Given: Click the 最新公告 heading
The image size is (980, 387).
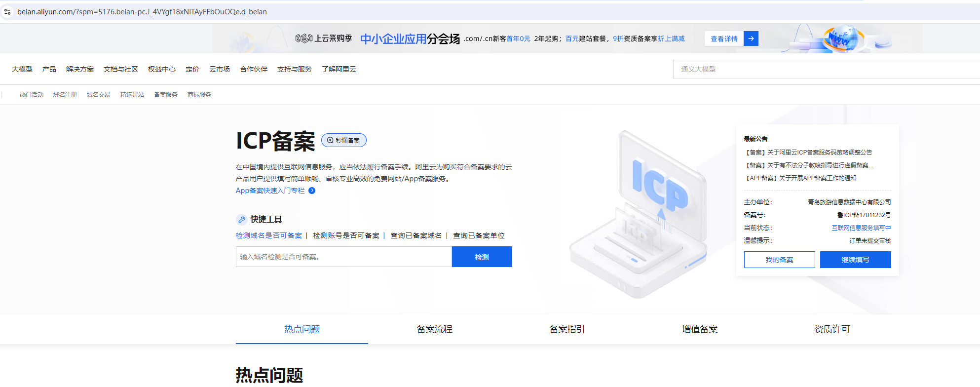Looking at the screenshot, I should 755,139.
